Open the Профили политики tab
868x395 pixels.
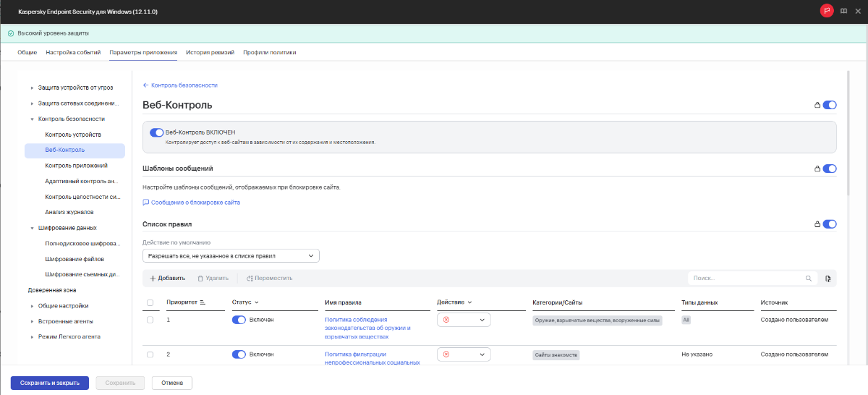tap(269, 53)
